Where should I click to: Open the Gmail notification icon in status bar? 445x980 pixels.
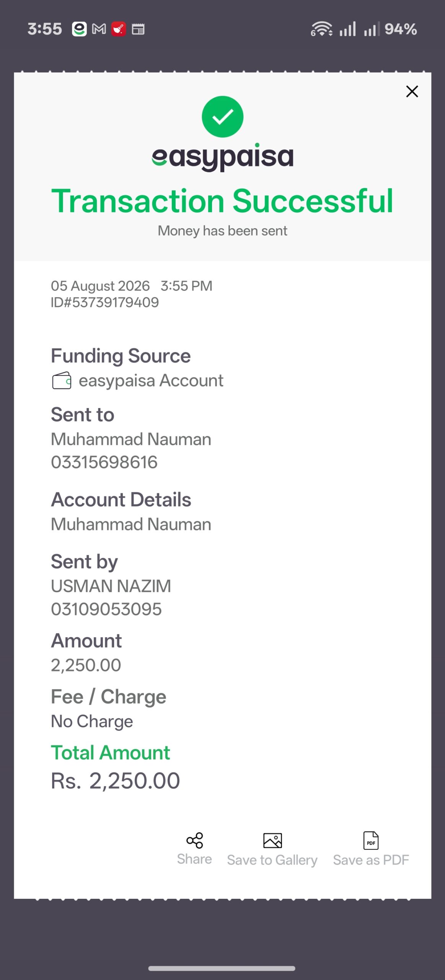click(x=99, y=29)
